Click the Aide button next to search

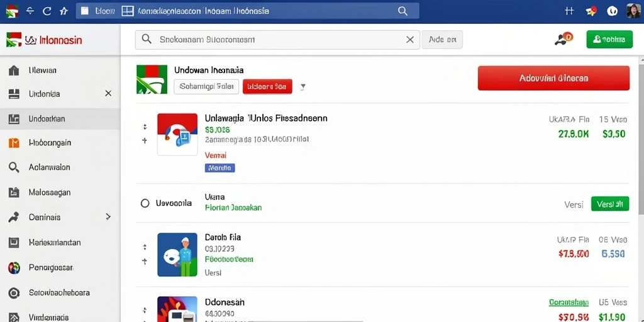tap(442, 40)
